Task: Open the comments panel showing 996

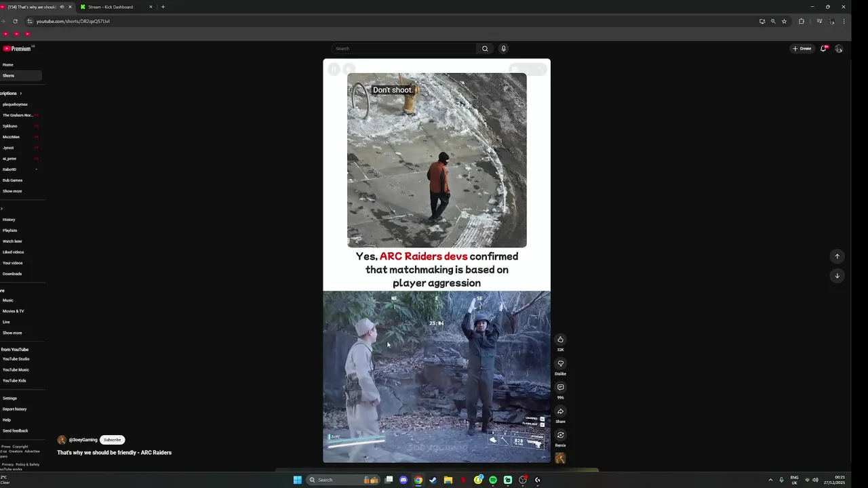Action: [x=560, y=388]
